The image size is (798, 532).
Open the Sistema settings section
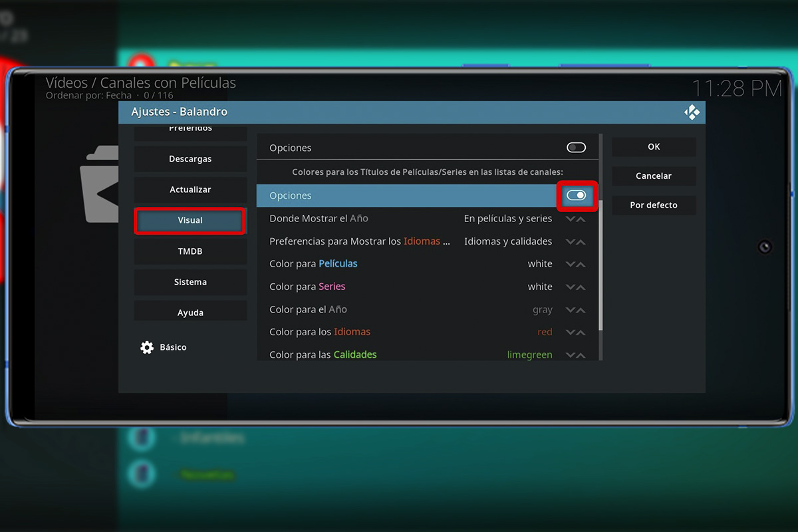click(x=190, y=281)
